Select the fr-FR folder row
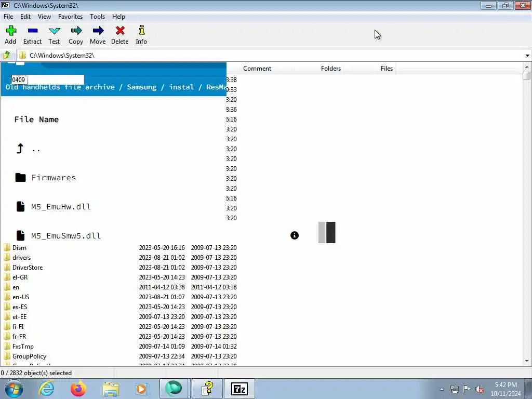 pos(121,336)
